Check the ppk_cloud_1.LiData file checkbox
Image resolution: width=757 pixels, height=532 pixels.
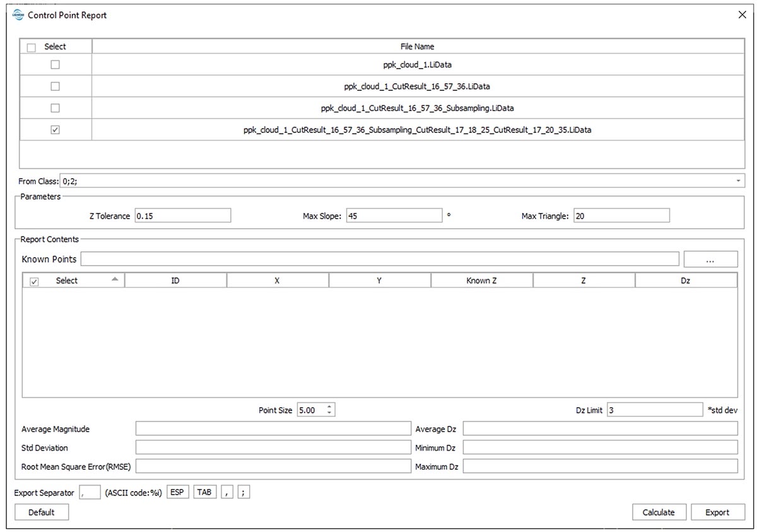[x=55, y=65]
